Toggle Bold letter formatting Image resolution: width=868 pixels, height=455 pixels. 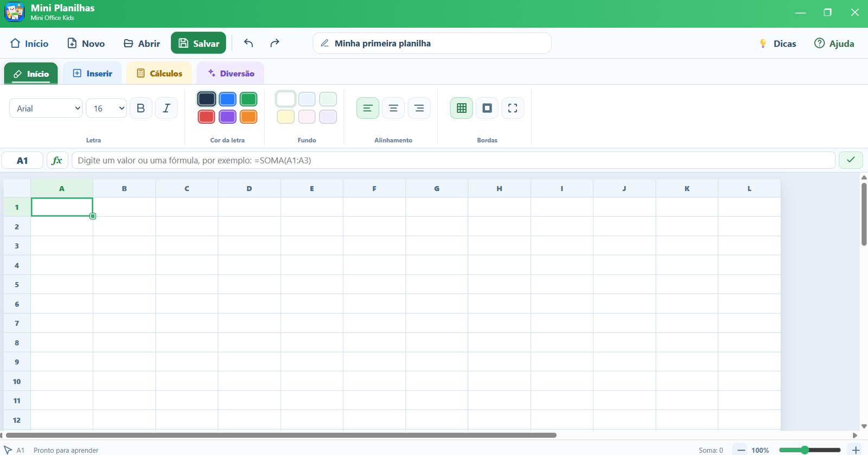click(x=141, y=108)
